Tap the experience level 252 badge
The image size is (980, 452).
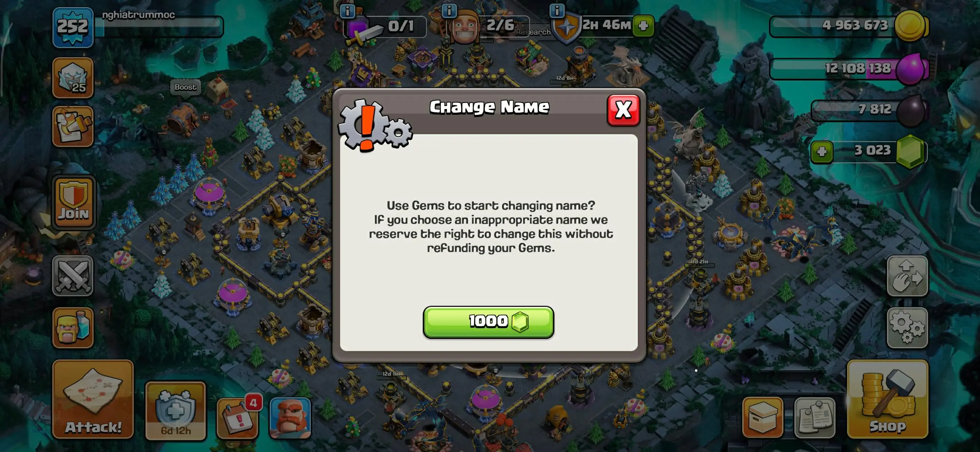point(73,27)
